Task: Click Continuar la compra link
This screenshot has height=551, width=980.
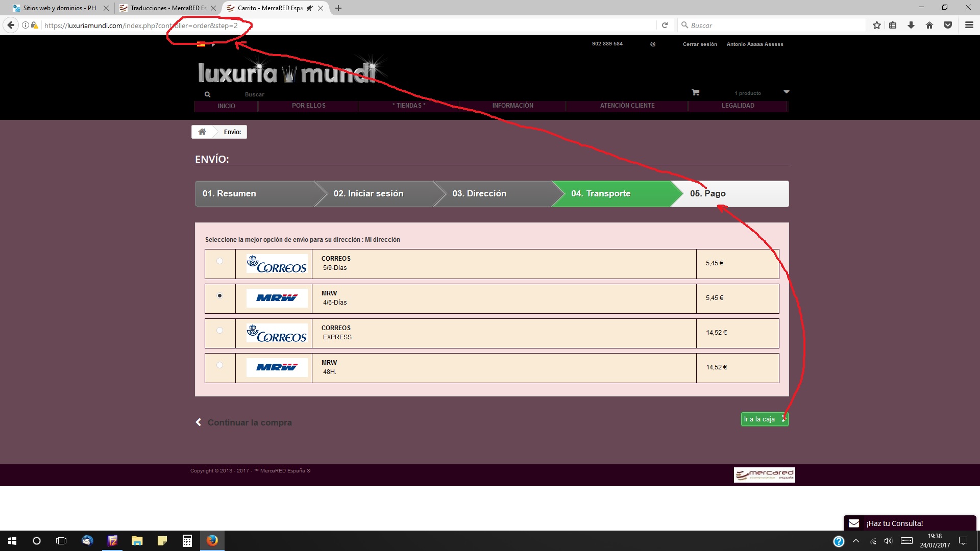Action: tap(249, 422)
